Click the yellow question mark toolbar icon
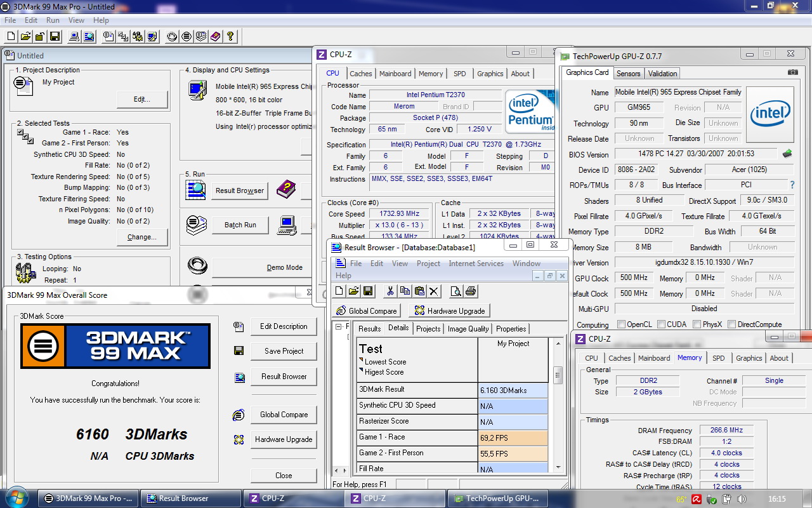The height and width of the screenshot is (508, 812). 230,37
